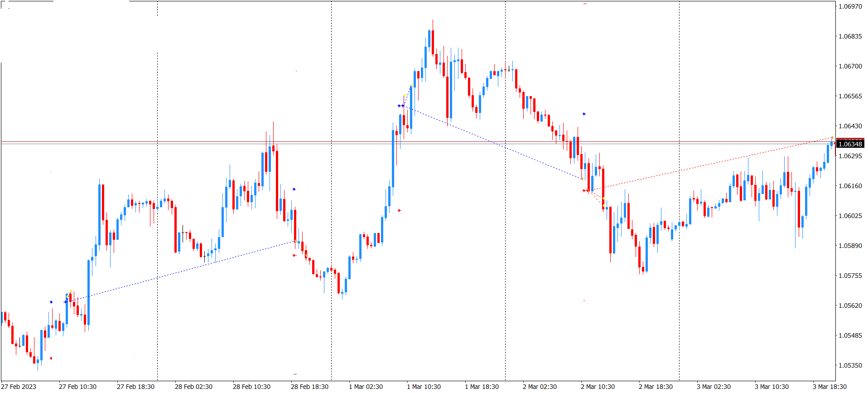868x393 pixels.
Task: Click the 1.05620 price scale label
Action: (850, 306)
